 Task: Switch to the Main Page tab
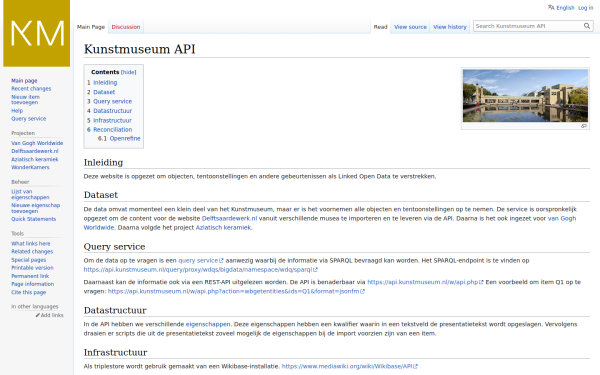point(91,27)
